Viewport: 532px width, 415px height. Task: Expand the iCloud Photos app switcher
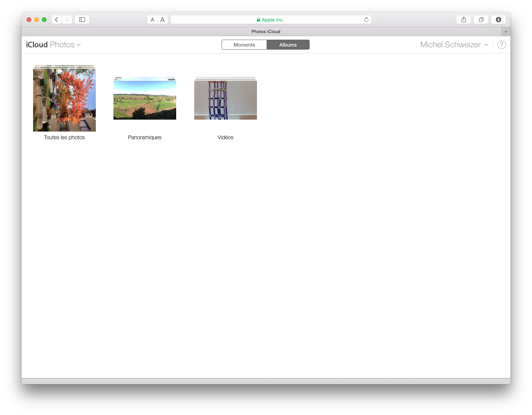click(53, 45)
